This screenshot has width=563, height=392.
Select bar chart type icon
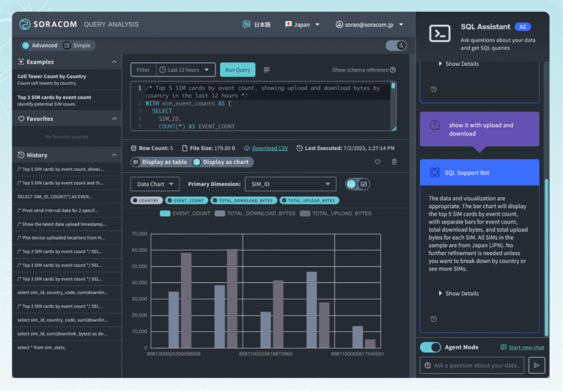tap(351, 184)
